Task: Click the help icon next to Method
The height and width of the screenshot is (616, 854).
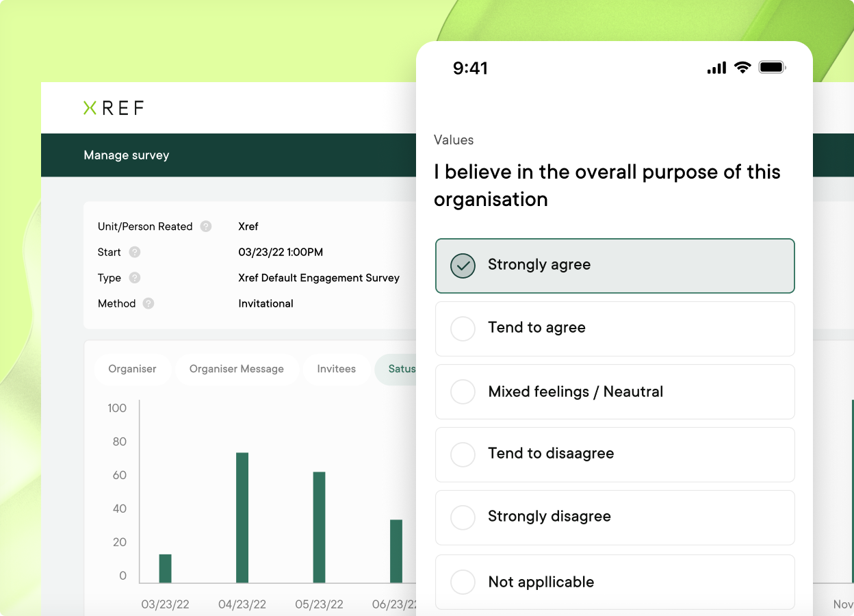Action: [148, 303]
